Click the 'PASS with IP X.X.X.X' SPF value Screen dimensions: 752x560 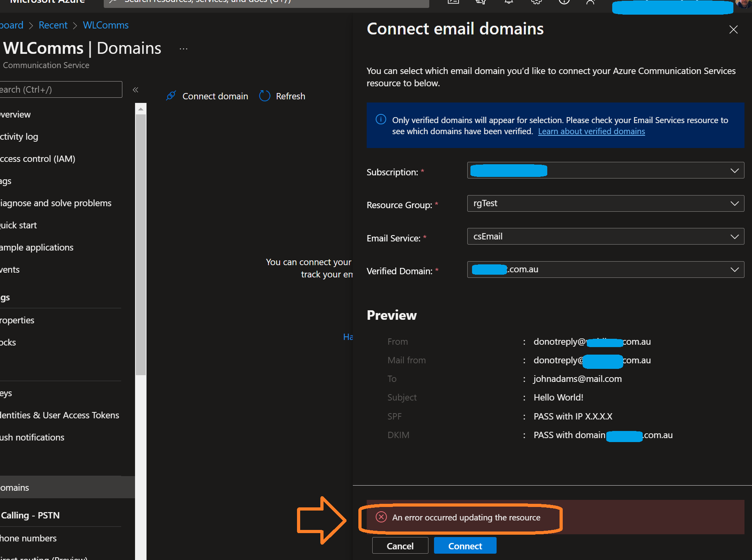click(x=573, y=416)
